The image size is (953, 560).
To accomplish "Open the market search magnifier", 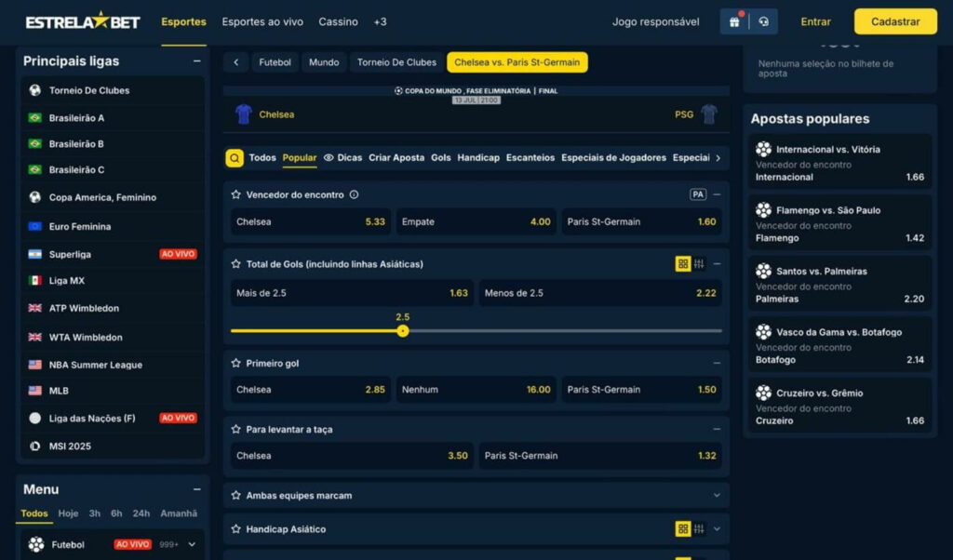I will click(x=235, y=158).
